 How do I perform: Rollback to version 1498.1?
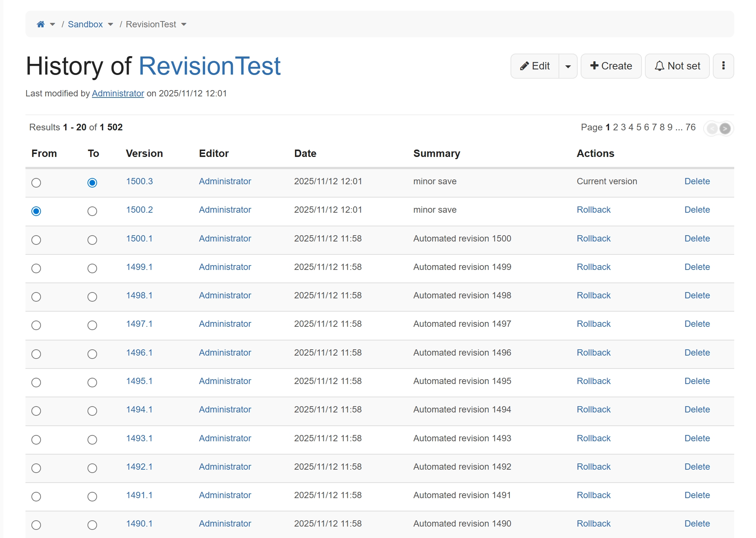(x=593, y=295)
